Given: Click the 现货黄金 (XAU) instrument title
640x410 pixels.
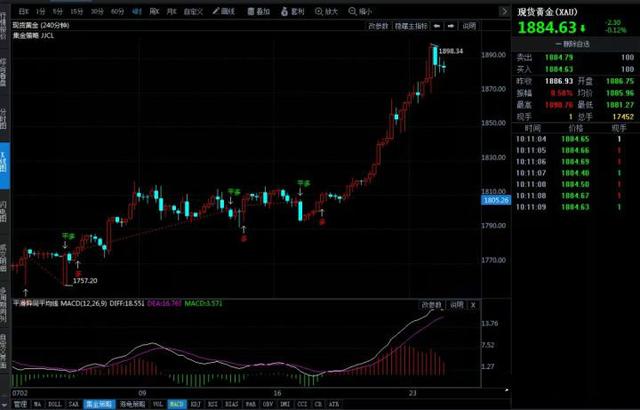Looking at the screenshot, I should (547, 12).
